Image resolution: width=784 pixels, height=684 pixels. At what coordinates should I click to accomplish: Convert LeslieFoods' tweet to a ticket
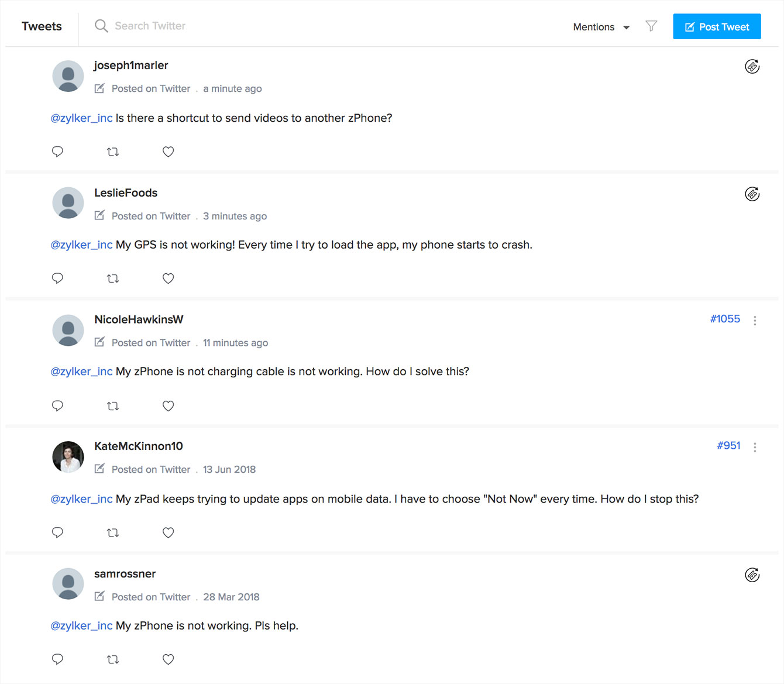tap(752, 194)
